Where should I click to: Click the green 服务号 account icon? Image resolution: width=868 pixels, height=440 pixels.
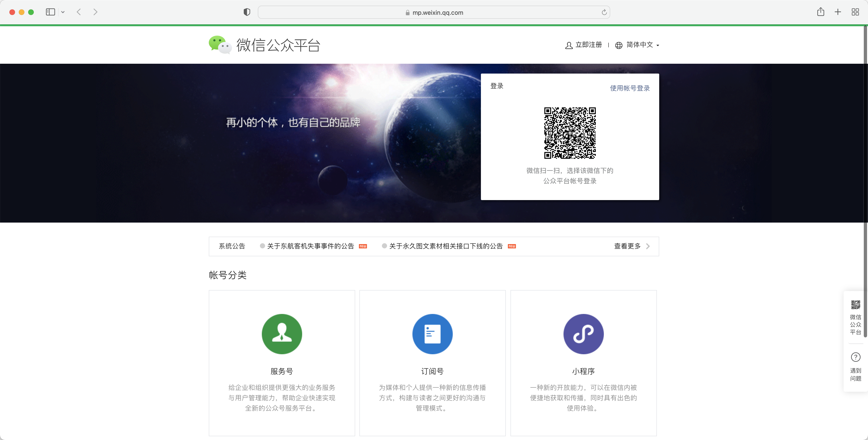[x=282, y=334]
